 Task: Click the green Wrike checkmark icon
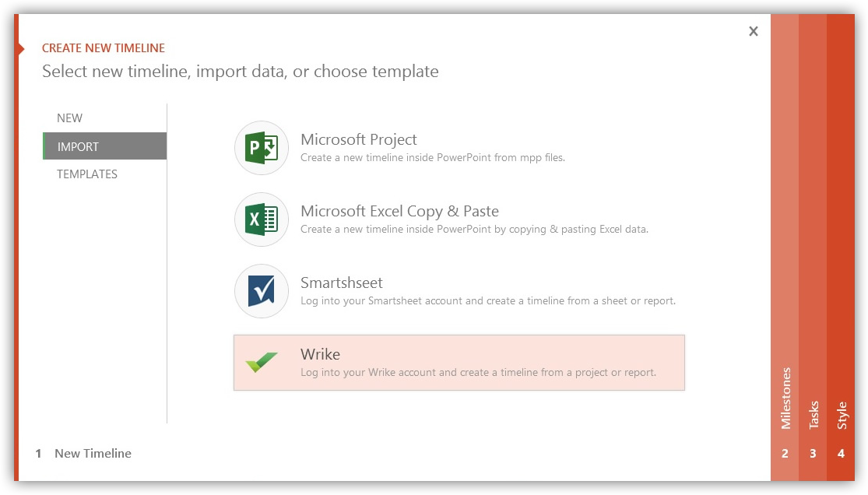click(x=262, y=363)
